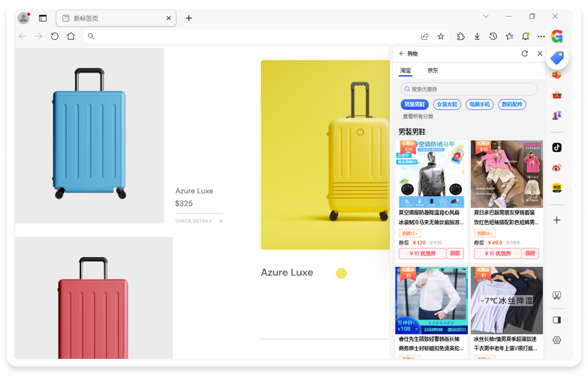The image size is (588, 379).
Task: Expand the tab list chevron in title bar
Action: coord(486,16)
